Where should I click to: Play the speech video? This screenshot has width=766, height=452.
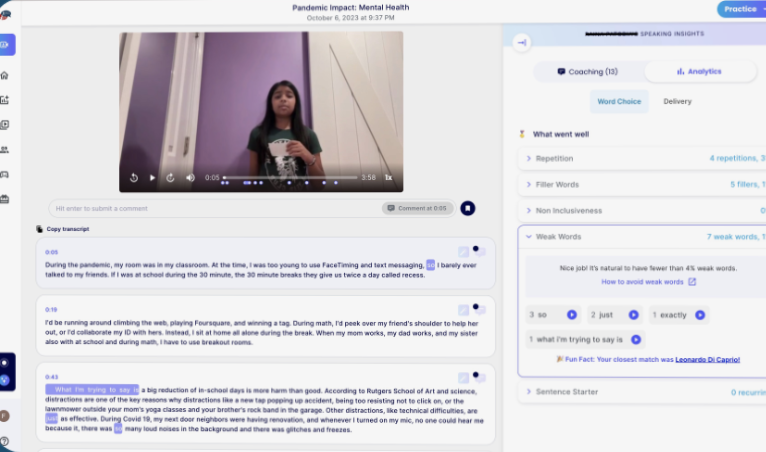pyautogui.click(x=153, y=177)
